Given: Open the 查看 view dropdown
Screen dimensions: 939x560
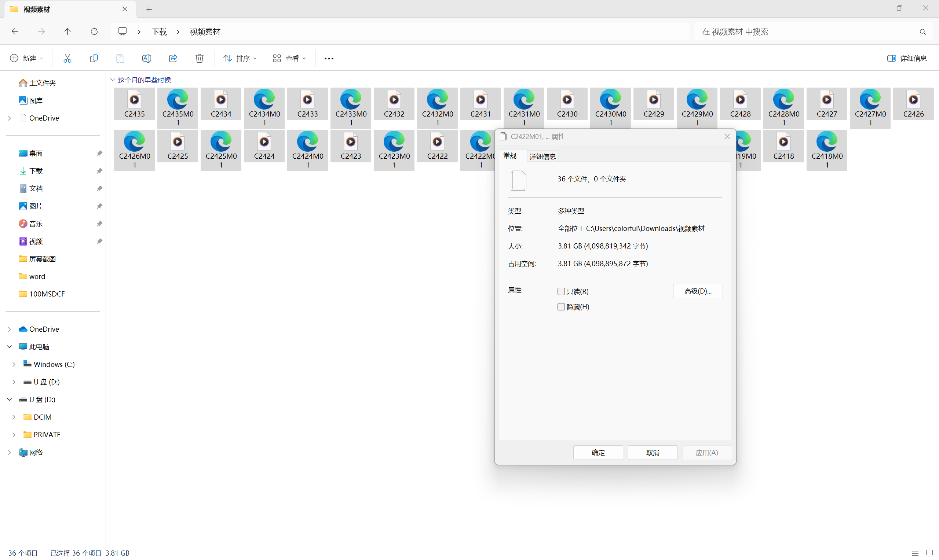Looking at the screenshot, I should [x=289, y=58].
